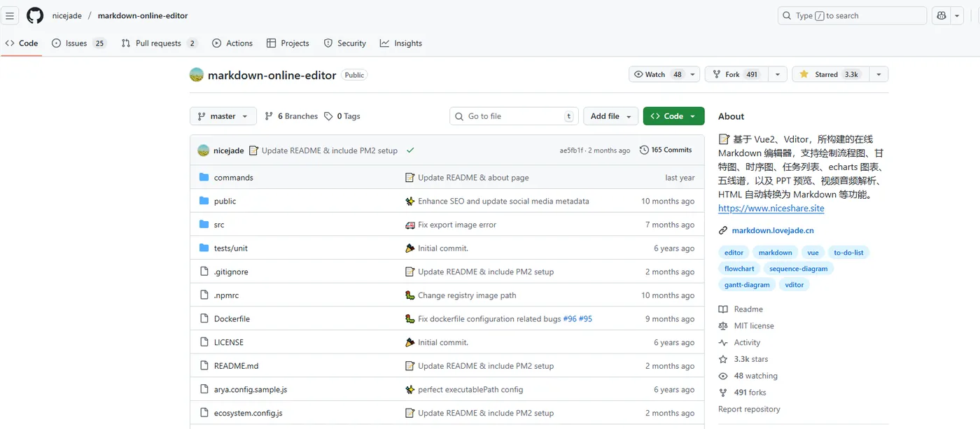Click the copilot icon in the header
Viewport: 980px width, 429px height.
pos(941,15)
